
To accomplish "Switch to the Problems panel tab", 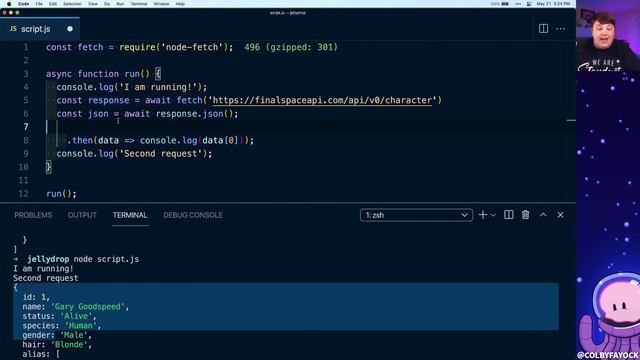I will point(33,215).
